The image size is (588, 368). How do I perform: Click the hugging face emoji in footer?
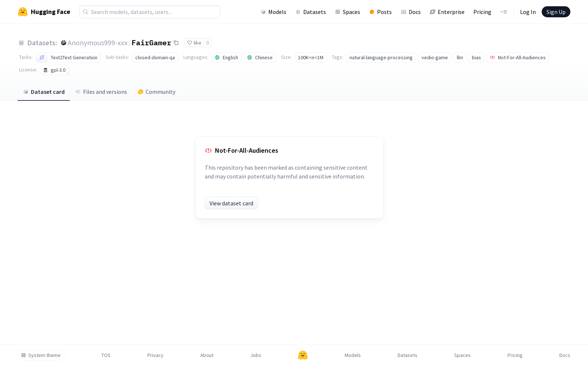[303, 355]
